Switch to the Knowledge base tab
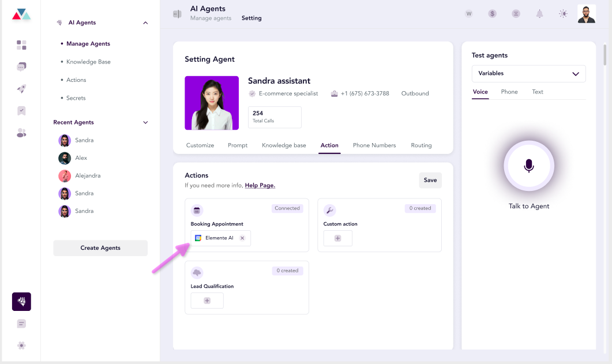The image size is (612, 364). pyautogui.click(x=284, y=145)
